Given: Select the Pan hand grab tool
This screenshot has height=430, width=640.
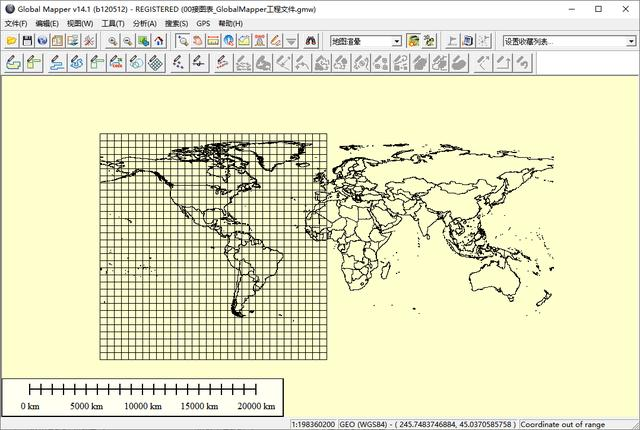Looking at the screenshot, I should (198, 41).
